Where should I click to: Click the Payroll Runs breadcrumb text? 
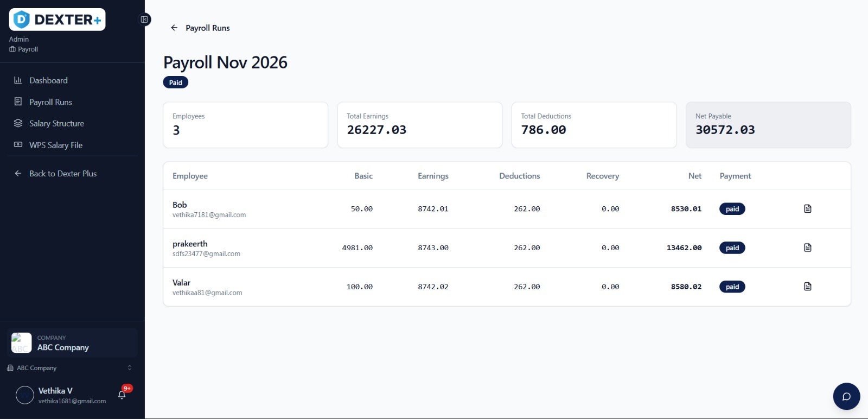coord(208,28)
